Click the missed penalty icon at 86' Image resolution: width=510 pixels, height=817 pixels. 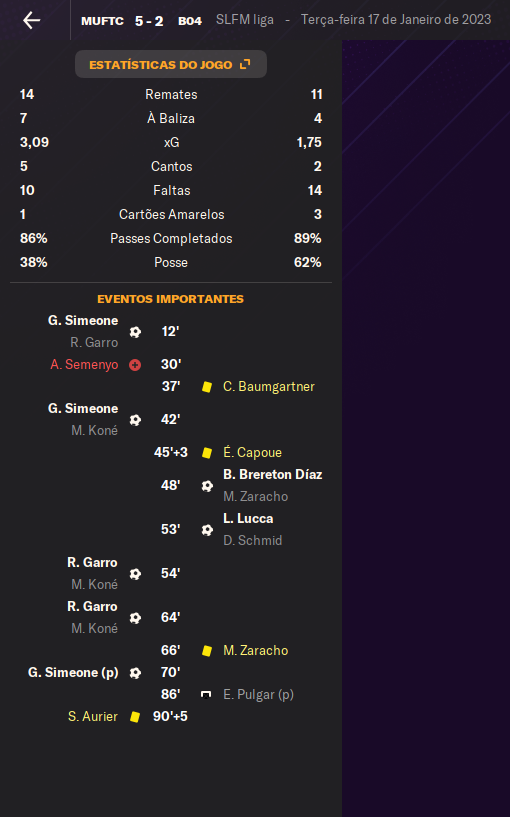pos(206,695)
